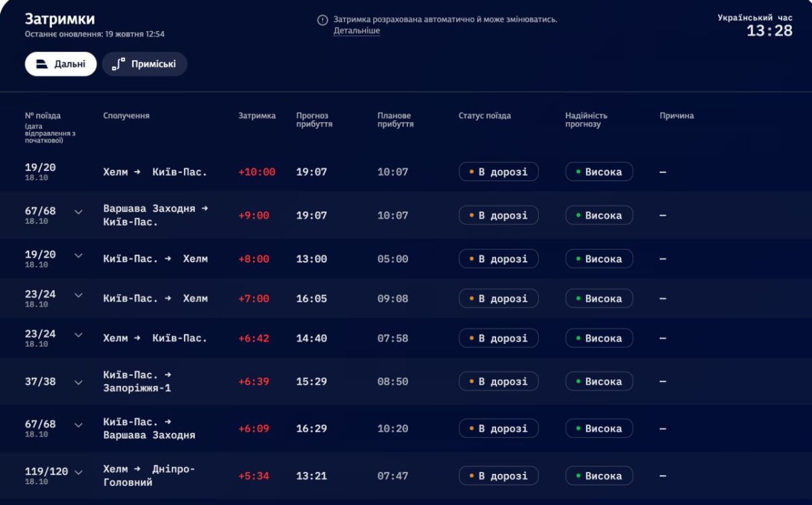Click the +6:39 delay value
This screenshot has width=812, height=505.
[x=254, y=382]
